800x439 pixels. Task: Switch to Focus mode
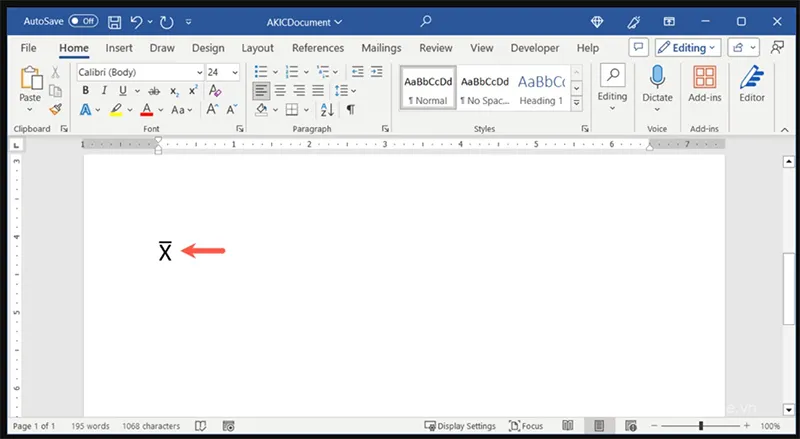526,426
